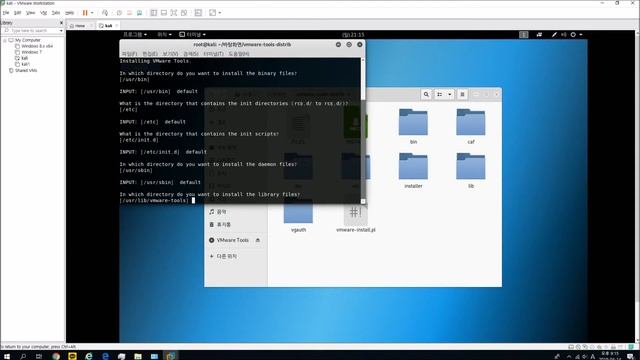Open view options dropdown in file manager
This screenshot has width=640, height=360.
pyautogui.click(x=449, y=94)
